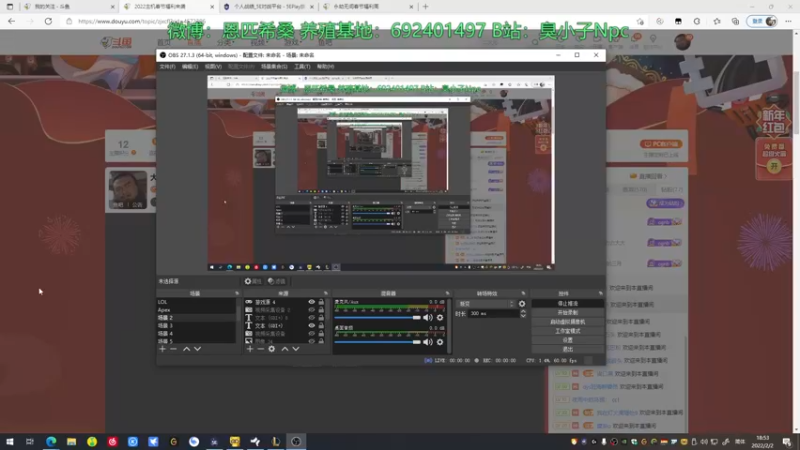Screen dimensions: 800x450
Task: Select the LOL scene
Action: click(196, 302)
